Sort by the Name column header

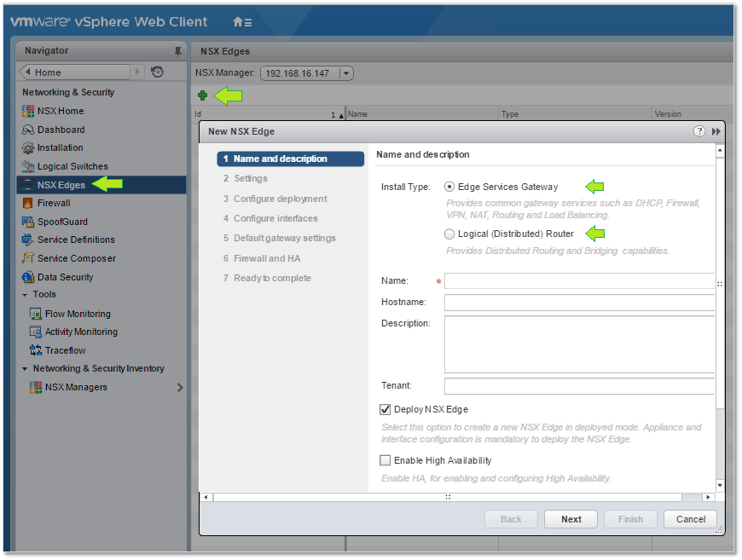click(x=422, y=114)
